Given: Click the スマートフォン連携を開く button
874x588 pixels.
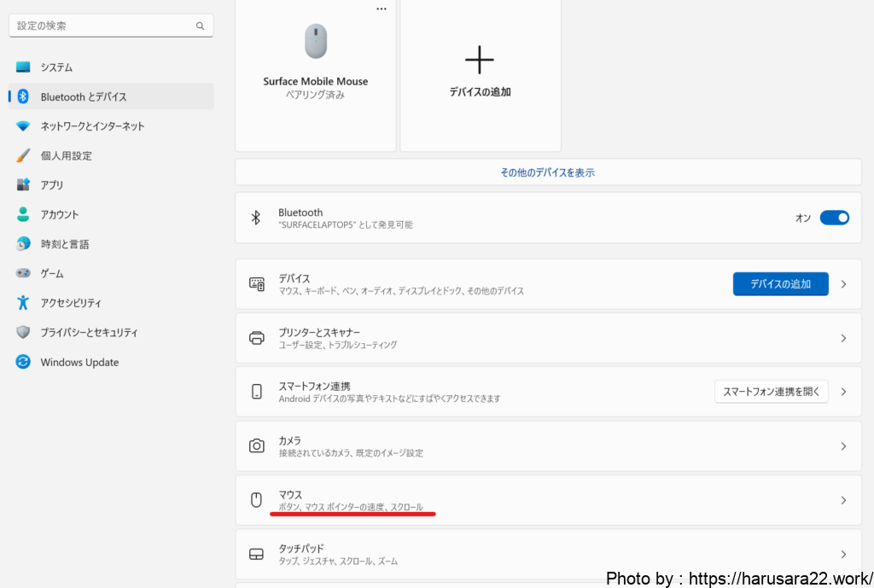Looking at the screenshot, I should click(x=771, y=392).
